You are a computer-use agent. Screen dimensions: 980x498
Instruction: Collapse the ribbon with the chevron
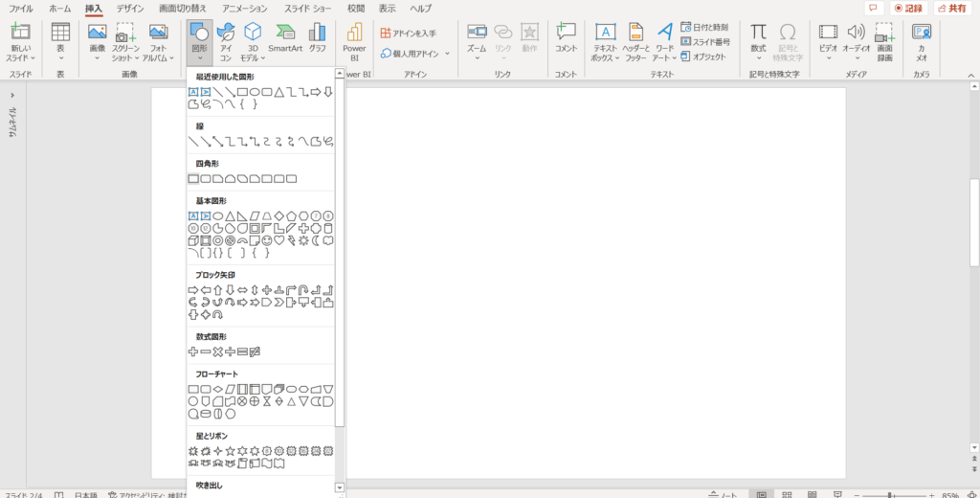pyautogui.click(x=971, y=75)
